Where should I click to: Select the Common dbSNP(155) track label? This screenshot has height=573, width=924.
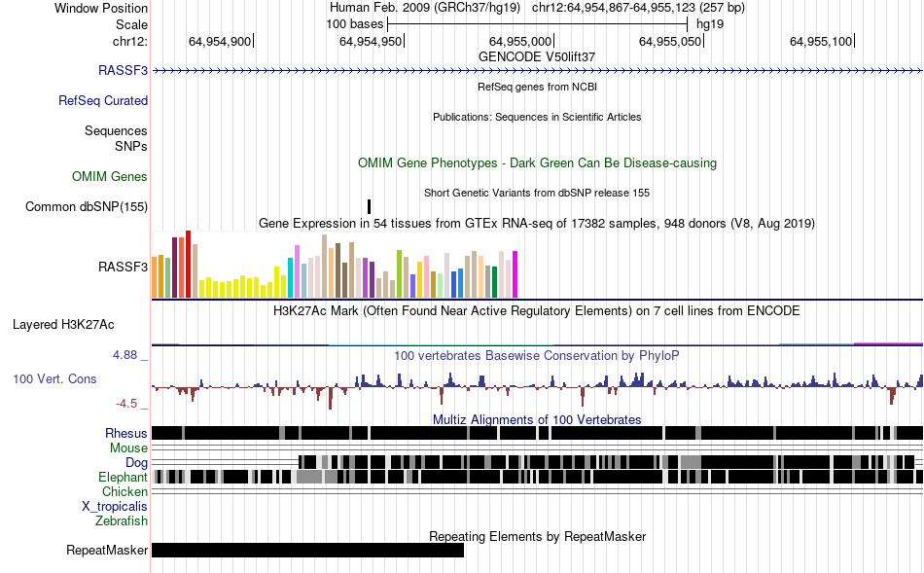(x=86, y=206)
